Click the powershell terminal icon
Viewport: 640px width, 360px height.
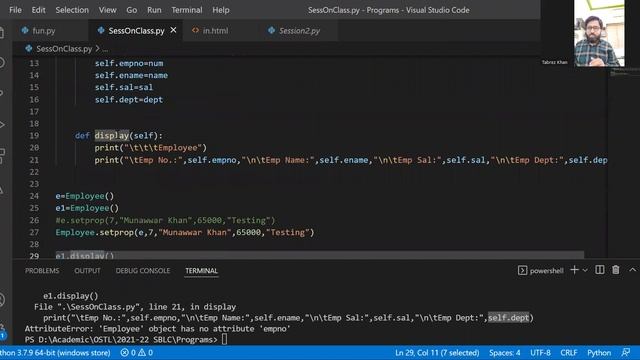point(522,270)
